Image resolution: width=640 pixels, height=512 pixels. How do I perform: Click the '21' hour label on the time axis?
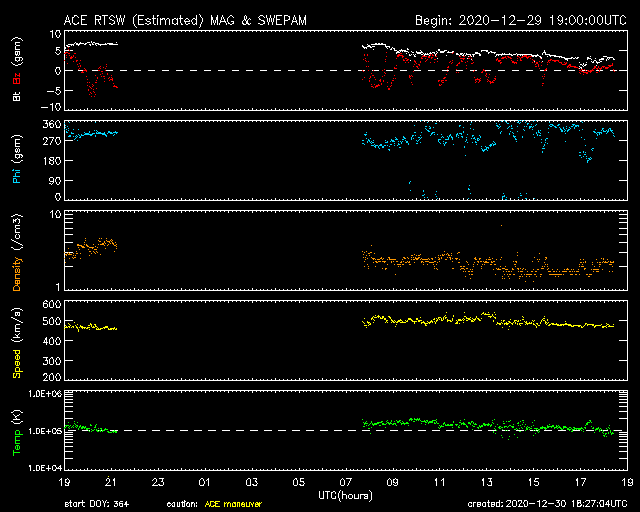[111, 482]
